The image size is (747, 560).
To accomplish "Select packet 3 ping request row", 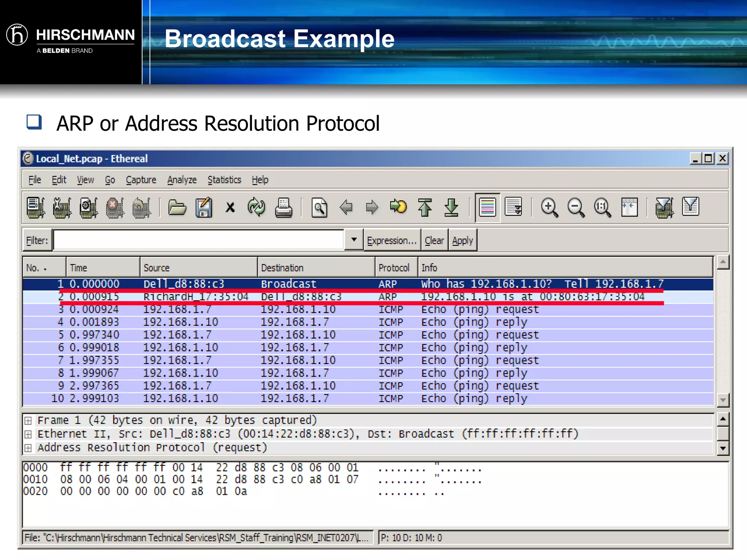I will click(x=368, y=310).
